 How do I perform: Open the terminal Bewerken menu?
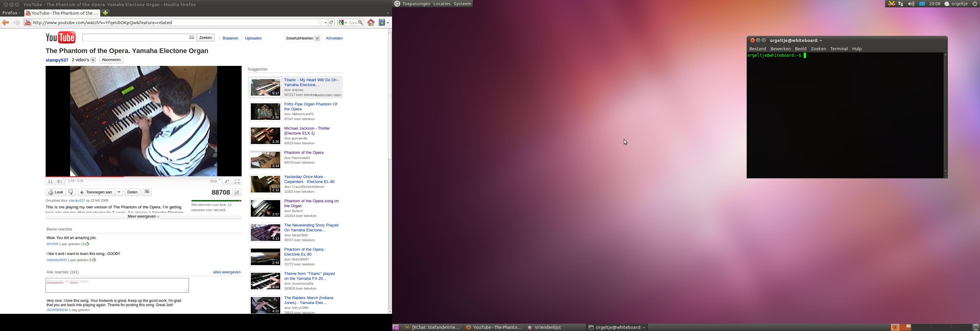(x=780, y=49)
